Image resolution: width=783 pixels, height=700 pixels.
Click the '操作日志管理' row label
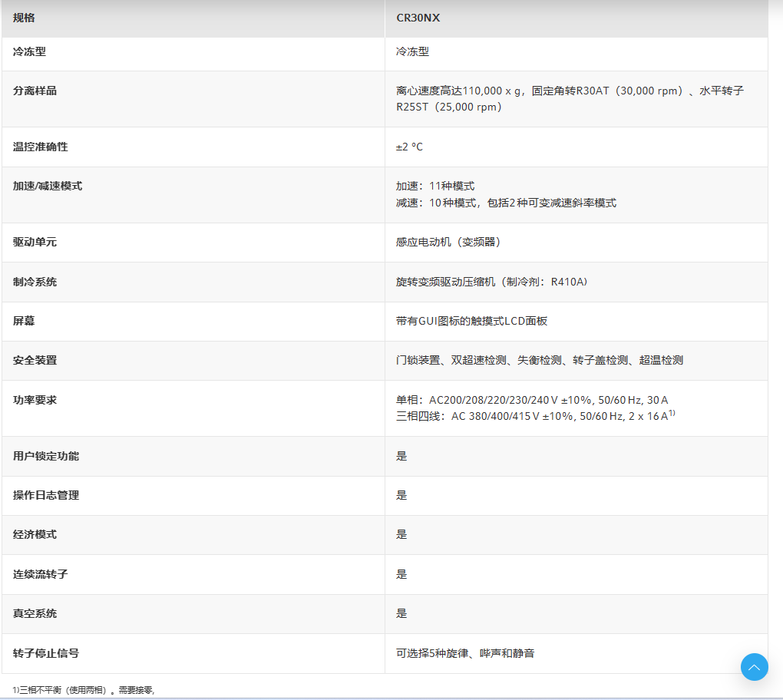(x=46, y=495)
